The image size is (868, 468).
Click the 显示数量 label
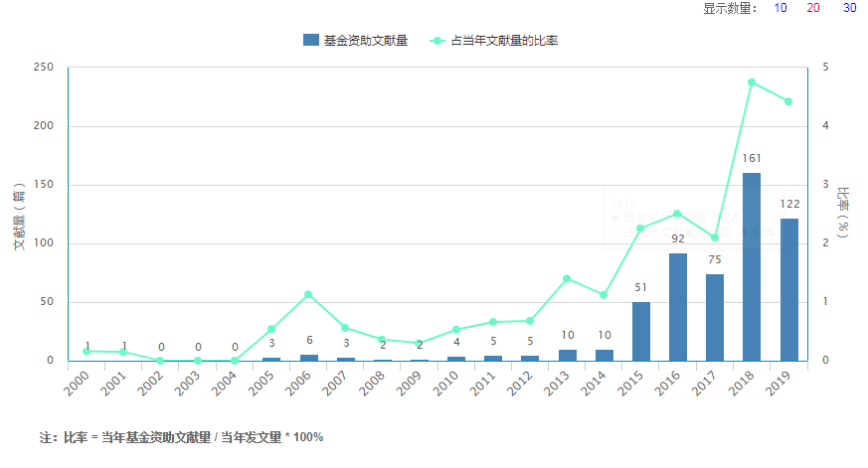[730, 8]
